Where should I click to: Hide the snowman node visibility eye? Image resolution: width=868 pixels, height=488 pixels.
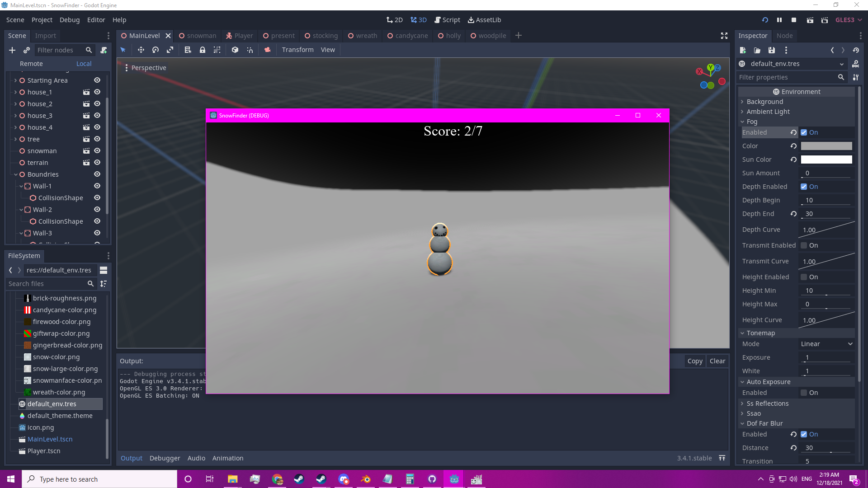97,151
